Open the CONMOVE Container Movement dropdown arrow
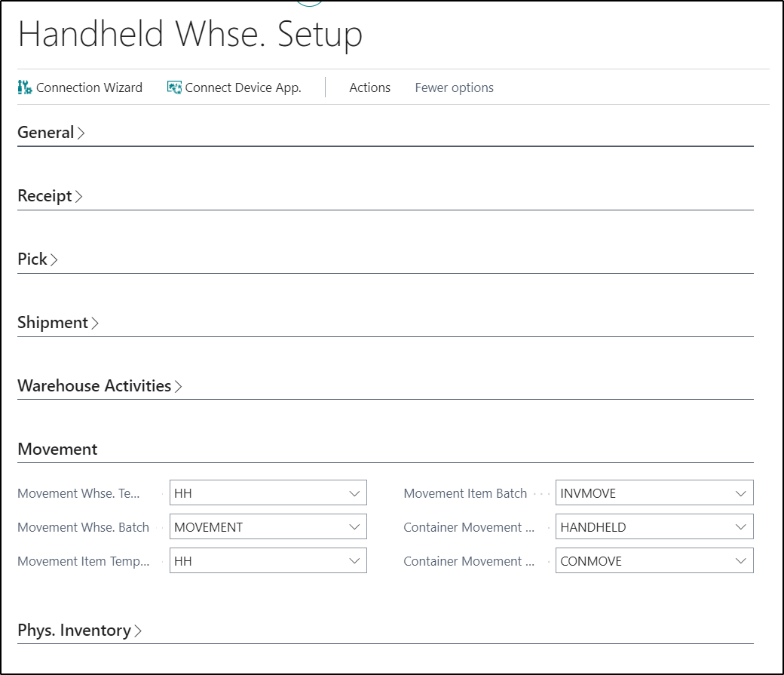This screenshot has width=784, height=675. (741, 561)
